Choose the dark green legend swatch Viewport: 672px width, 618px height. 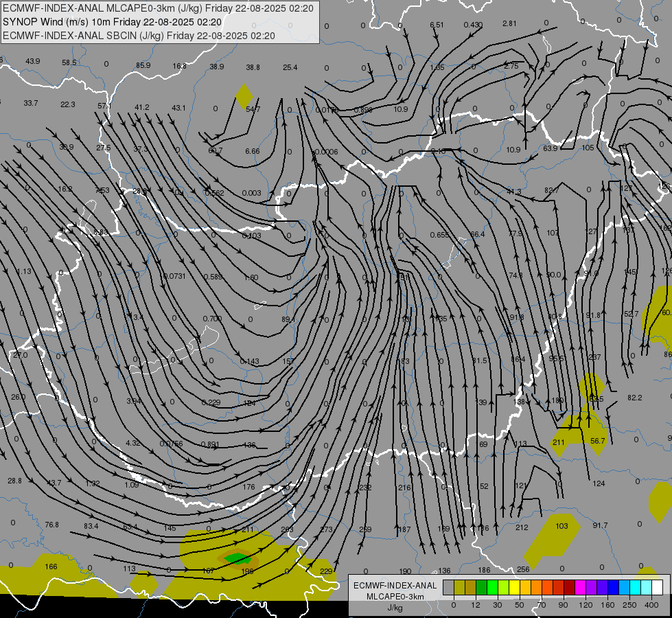481,587
